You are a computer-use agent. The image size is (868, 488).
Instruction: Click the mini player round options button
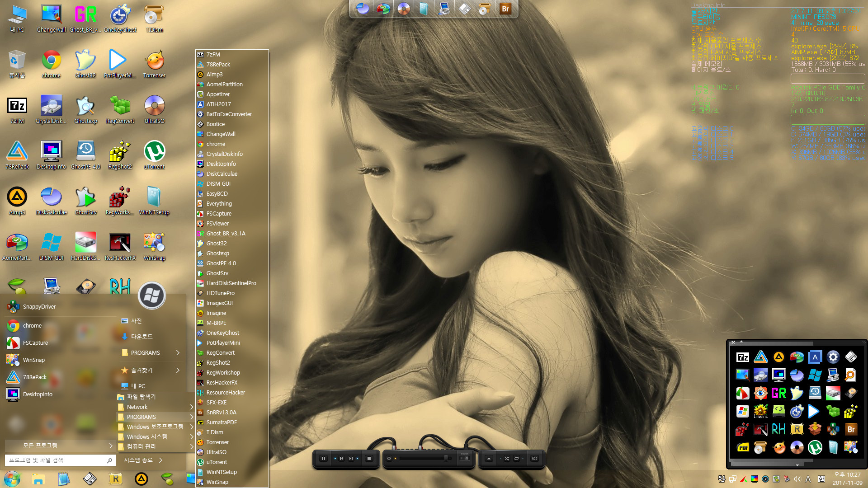(x=534, y=458)
